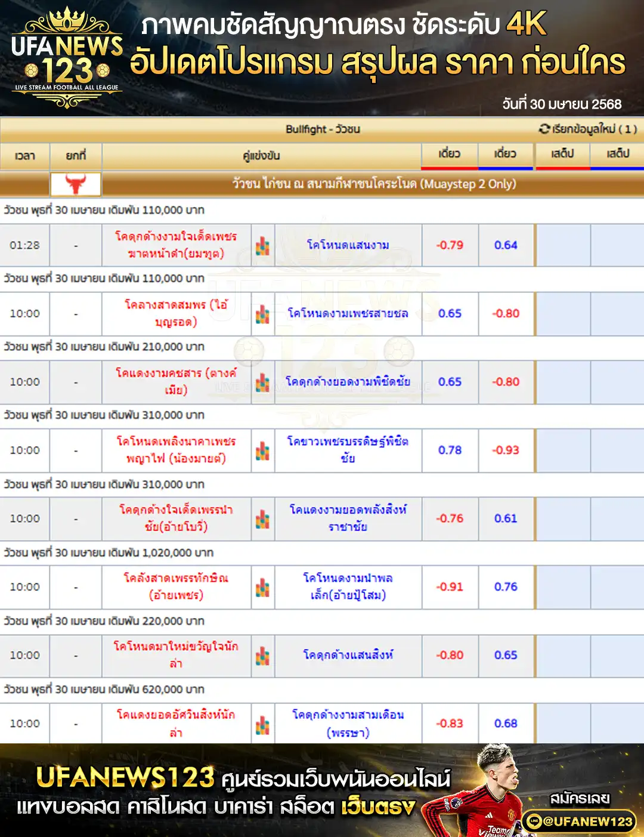Select odds -0.91

(x=450, y=587)
